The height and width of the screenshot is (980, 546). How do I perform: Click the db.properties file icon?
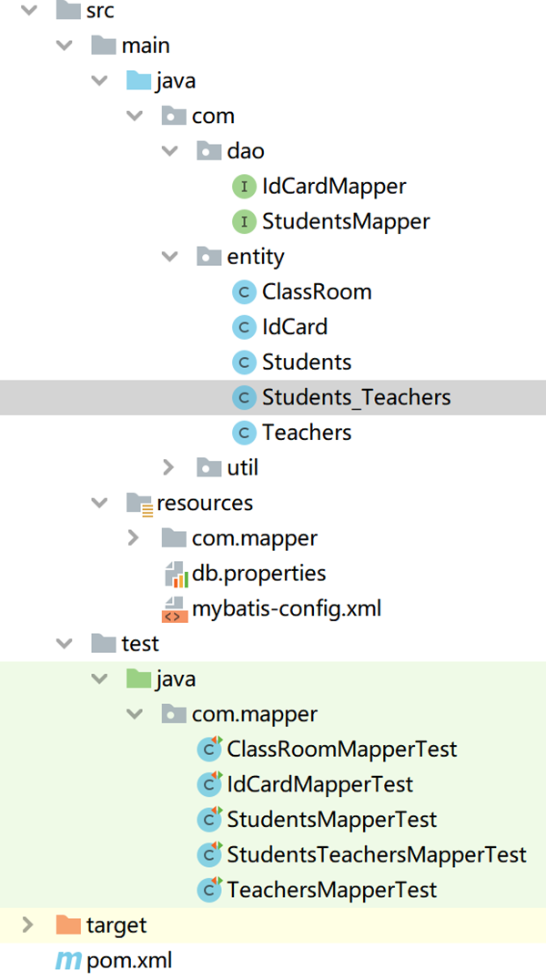tap(175, 574)
